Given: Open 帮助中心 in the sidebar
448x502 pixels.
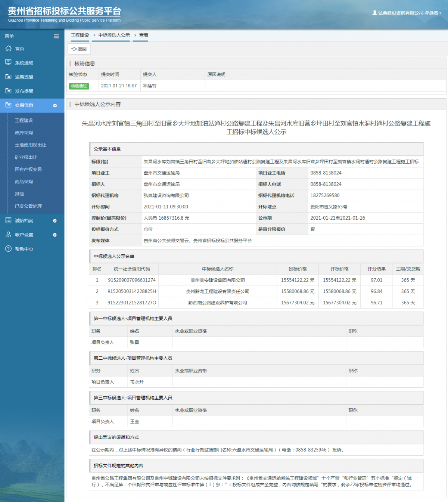Looking at the screenshot, I should click(24, 249).
